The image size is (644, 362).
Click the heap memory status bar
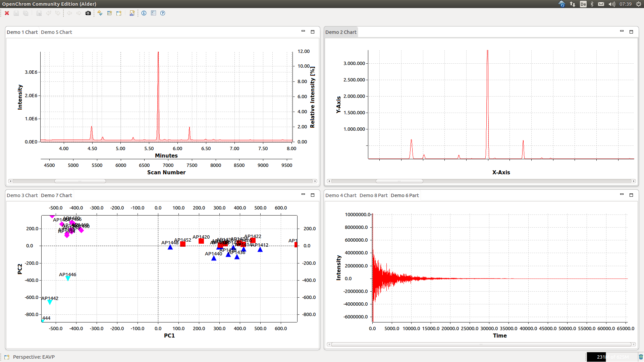(x=612, y=357)
